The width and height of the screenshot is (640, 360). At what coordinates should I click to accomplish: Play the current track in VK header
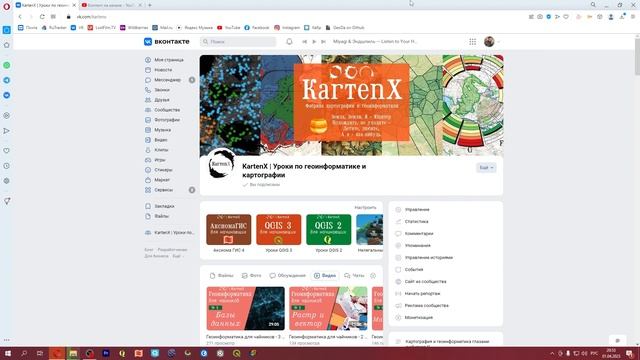click(314, 42)
